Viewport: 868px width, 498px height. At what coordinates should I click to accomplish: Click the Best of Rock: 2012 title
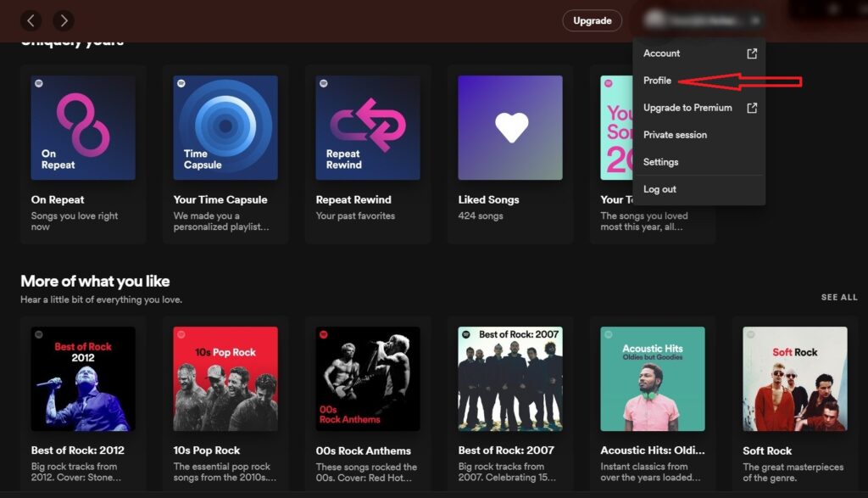(x=77, y=450)
